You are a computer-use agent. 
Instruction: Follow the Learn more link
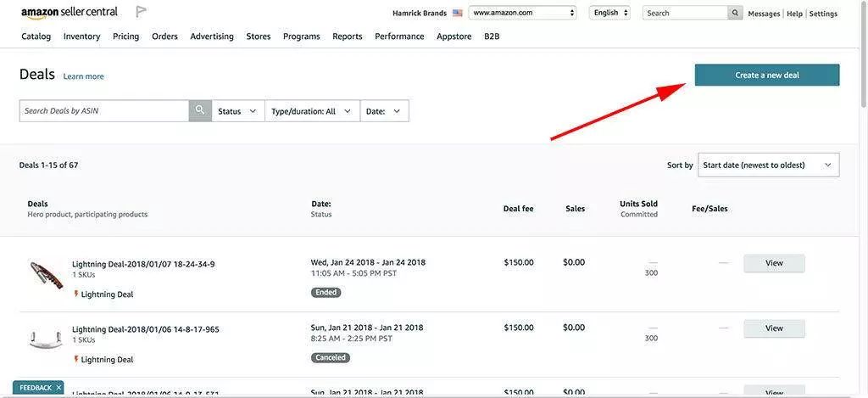pos(83,76)
